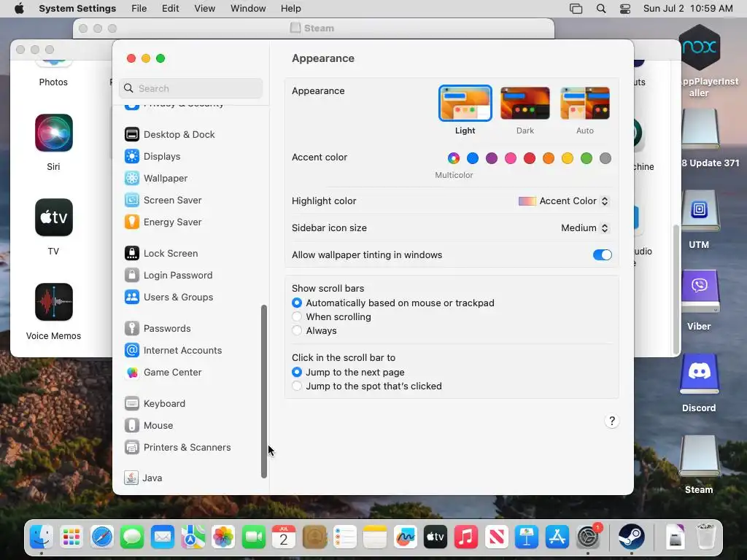
Task: Select the Auto appearance thumbnail
Action: [x=585, y=104]
